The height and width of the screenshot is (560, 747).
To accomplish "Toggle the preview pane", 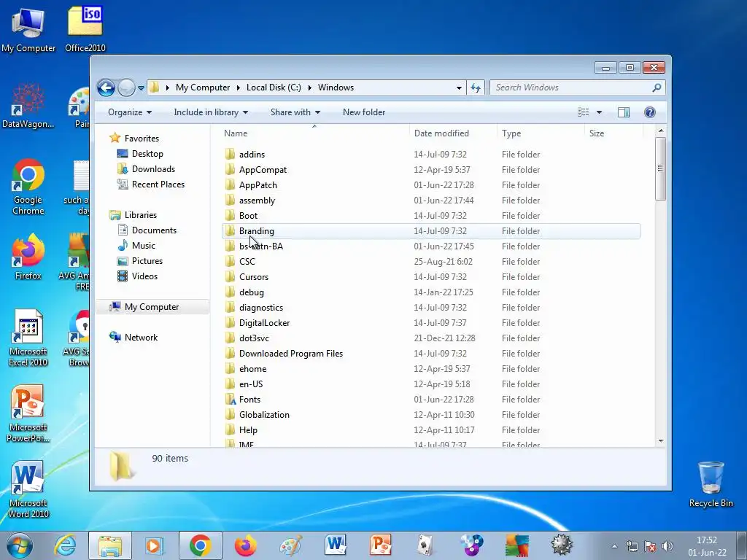I will (624, 112).
